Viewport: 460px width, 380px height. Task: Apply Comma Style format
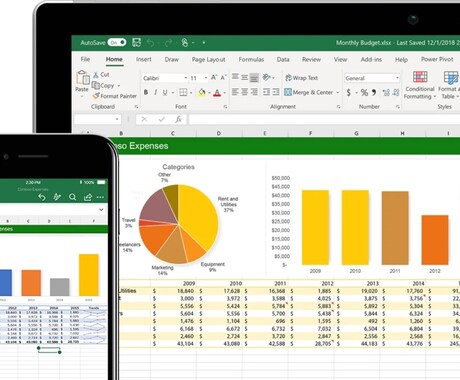374,92
